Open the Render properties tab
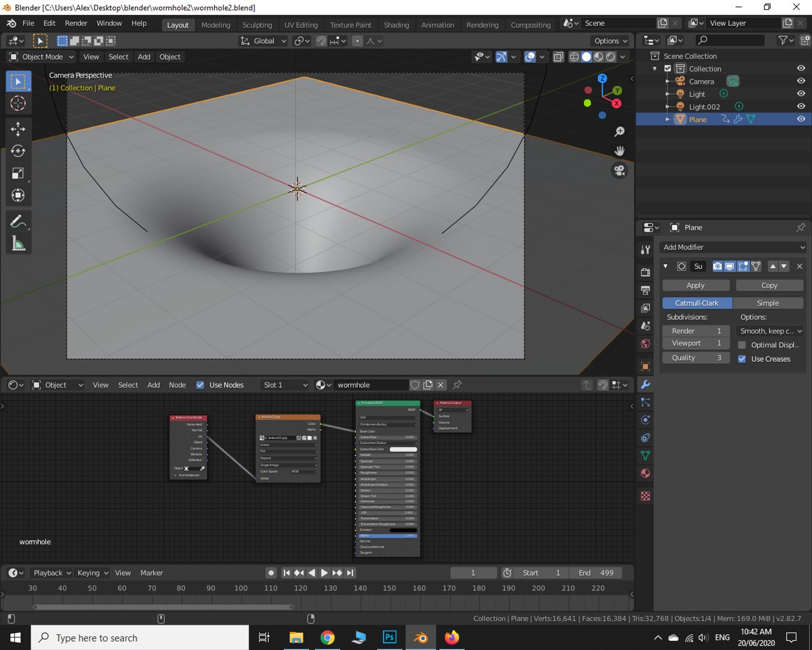The width and height of the screenshot is (812, 650). click(645, 272)
